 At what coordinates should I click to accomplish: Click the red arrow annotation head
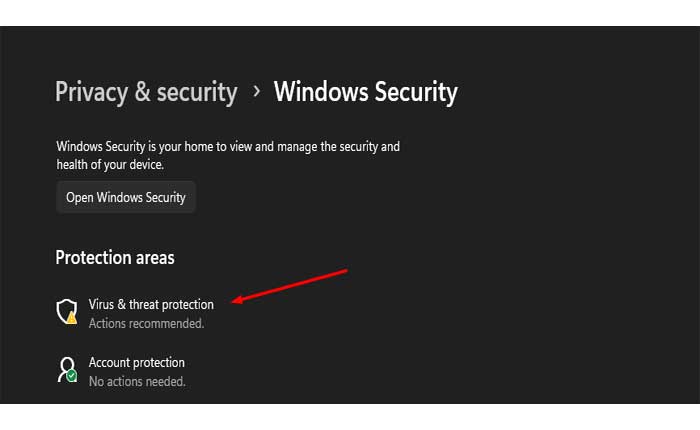click(x=236, y=298)
